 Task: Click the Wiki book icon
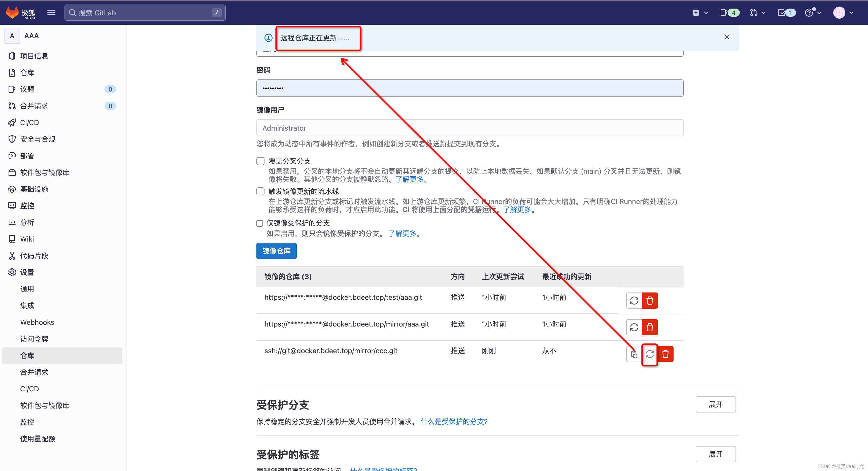pos(12,239)
